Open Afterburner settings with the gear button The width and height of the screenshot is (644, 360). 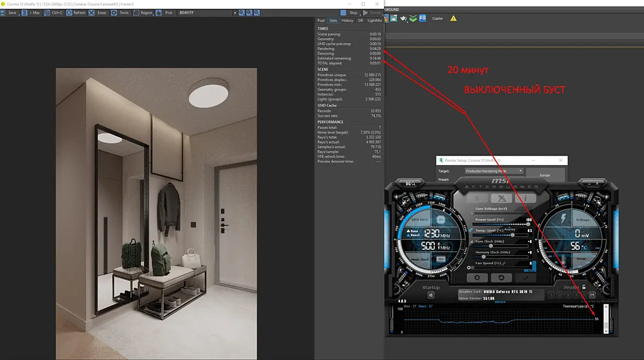coord(477,278)
